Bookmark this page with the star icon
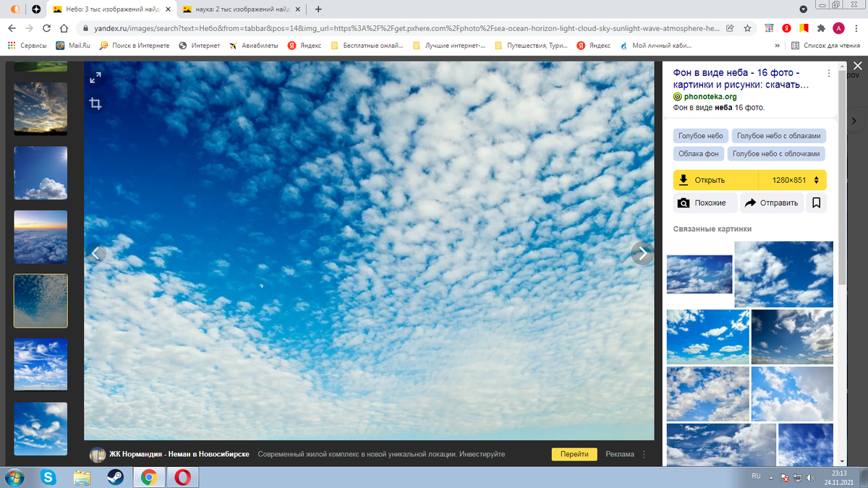The height and width of the screenshot is (488, 868). (747, 28)
